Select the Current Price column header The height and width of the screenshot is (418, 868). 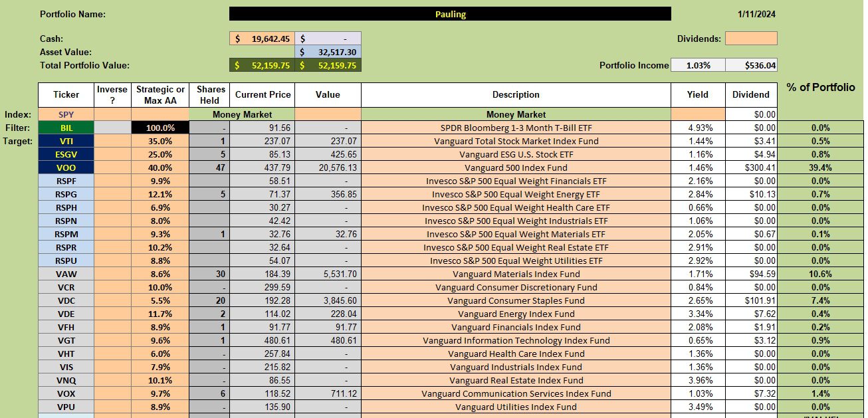pyautogui.click(x=263, y=94)
